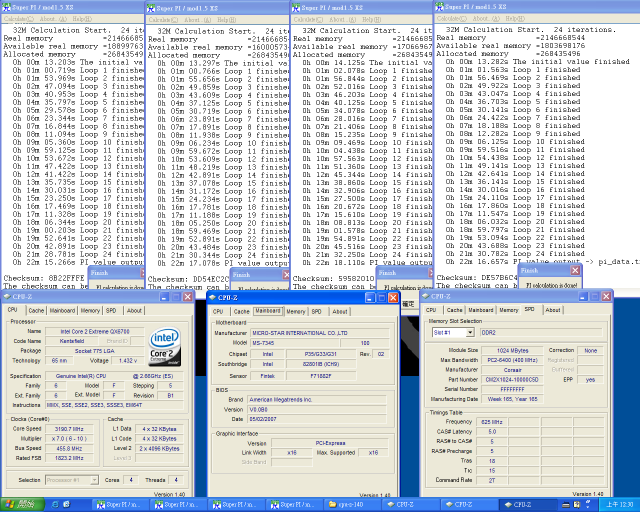Open About menu in checksum DD54EC2C Super PI window
The width and height of the screenshot is (640, 512).
(198, 20)
